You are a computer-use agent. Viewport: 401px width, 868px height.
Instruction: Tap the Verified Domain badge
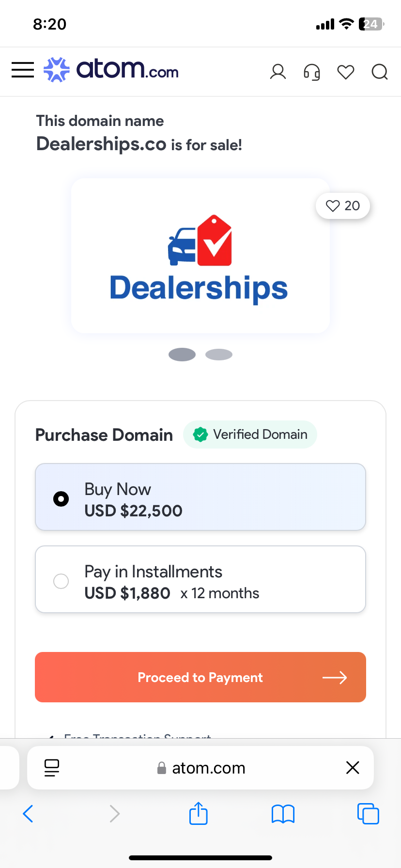250,434
